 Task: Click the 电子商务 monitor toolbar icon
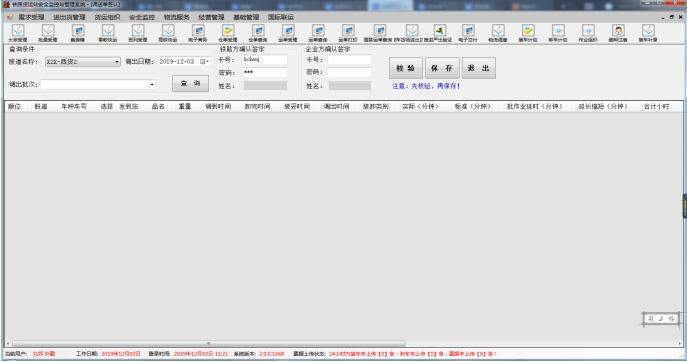tap(198, 33)
